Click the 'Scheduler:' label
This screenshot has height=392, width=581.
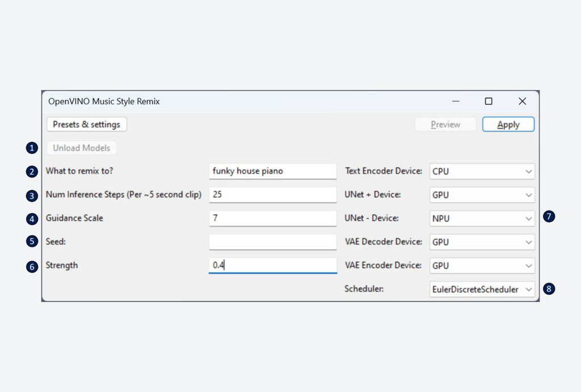(364, 289)
